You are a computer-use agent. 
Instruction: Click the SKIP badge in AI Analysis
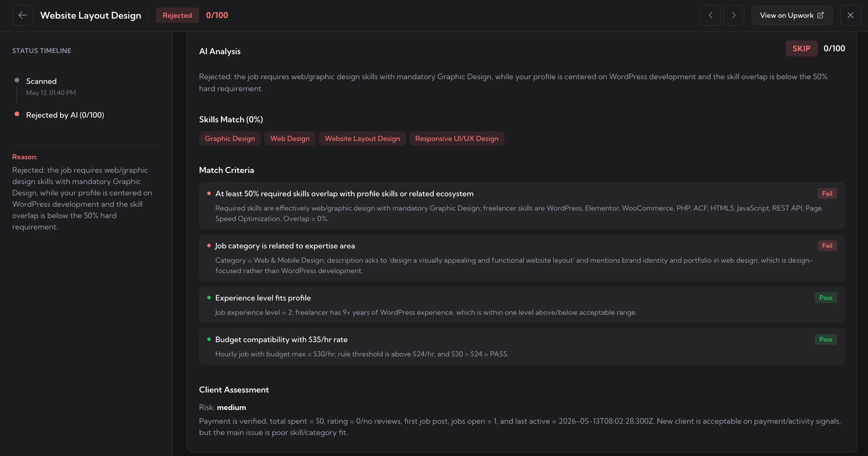tap(801, 49)
